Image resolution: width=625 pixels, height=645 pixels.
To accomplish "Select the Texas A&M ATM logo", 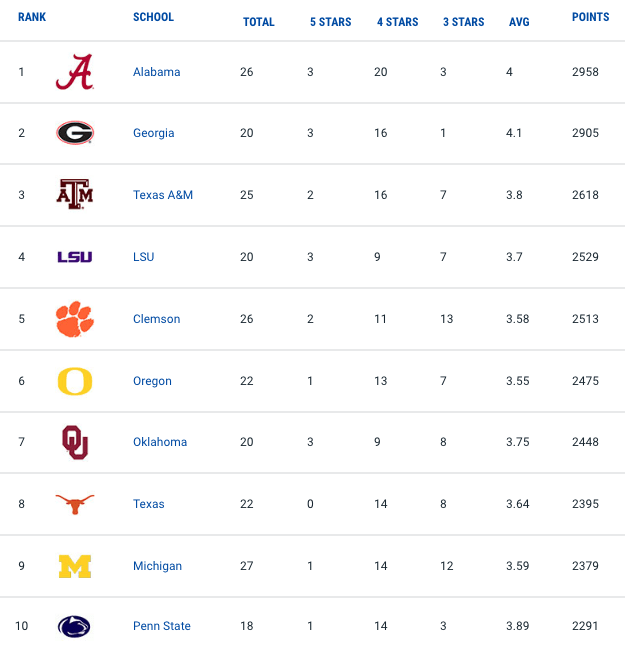I will (x=75, y=194).
